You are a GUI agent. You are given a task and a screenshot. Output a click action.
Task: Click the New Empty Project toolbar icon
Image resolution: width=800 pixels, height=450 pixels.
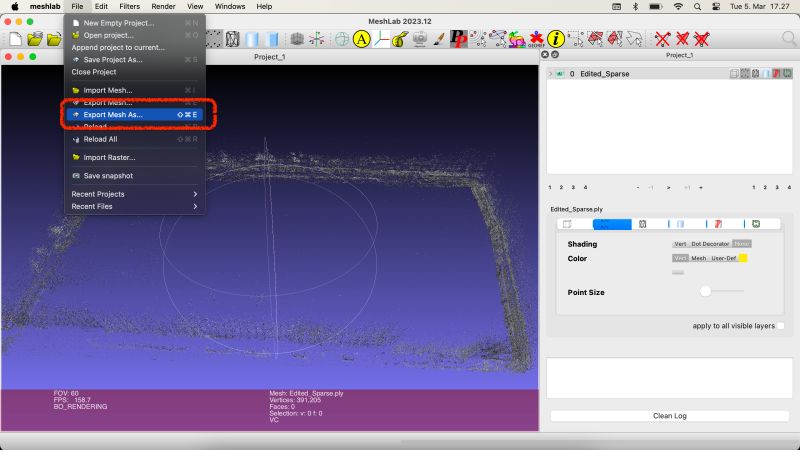tap(15, 39)
